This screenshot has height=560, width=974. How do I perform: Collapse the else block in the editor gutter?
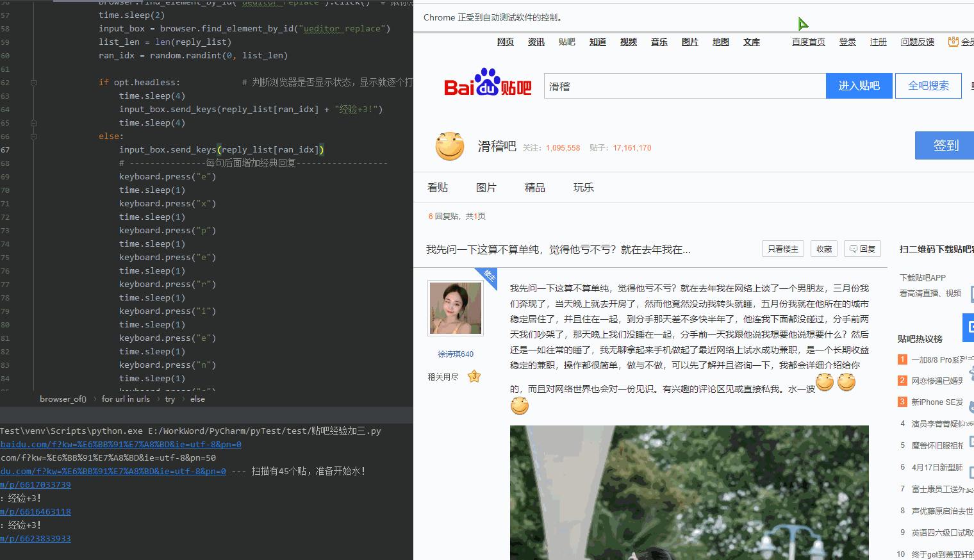(33, 136)
